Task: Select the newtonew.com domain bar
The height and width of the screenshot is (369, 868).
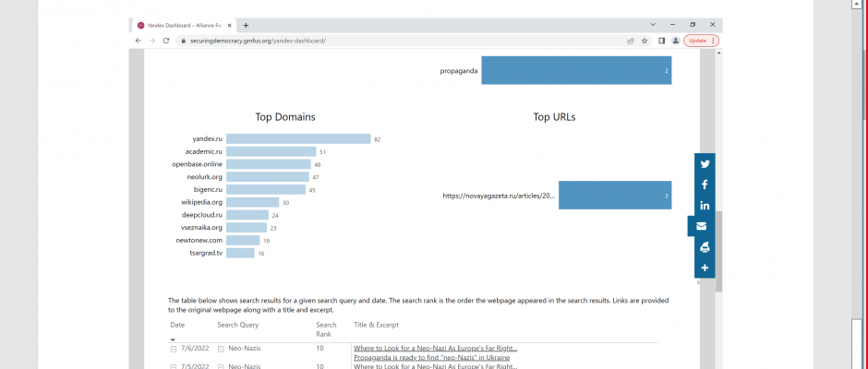Action: [x=243, y=240]
